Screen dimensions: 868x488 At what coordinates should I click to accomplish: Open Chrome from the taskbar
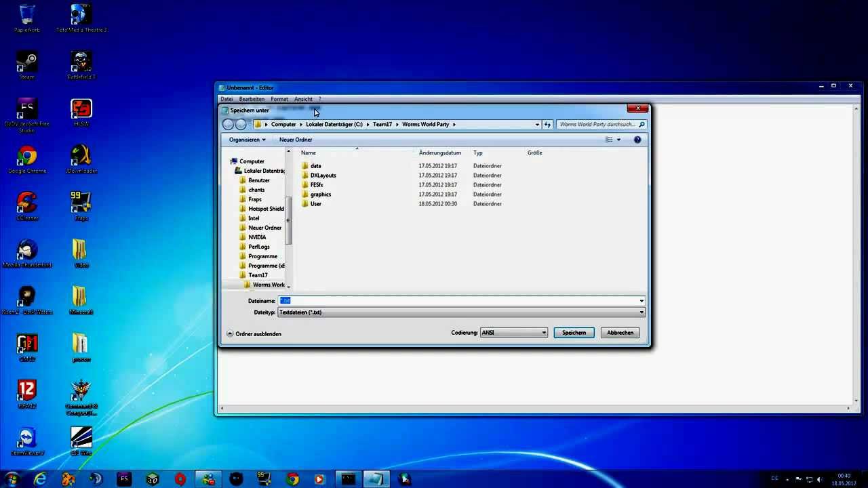click(292, 479)
